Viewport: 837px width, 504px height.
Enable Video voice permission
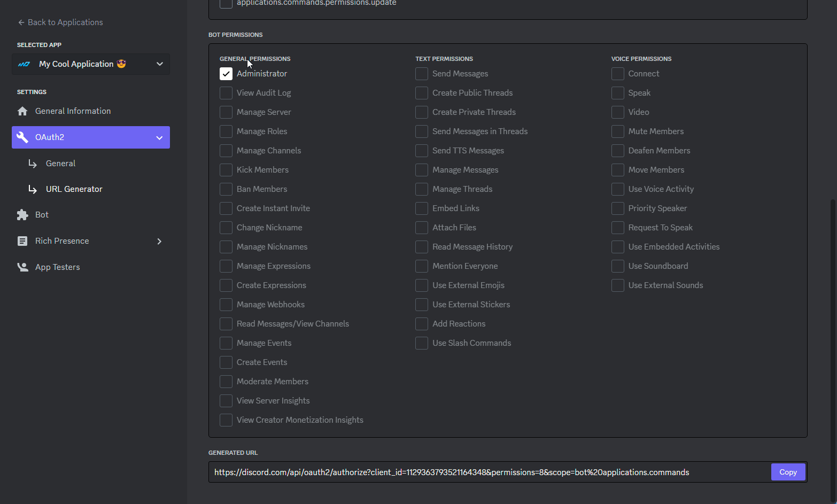pos(618,112)
